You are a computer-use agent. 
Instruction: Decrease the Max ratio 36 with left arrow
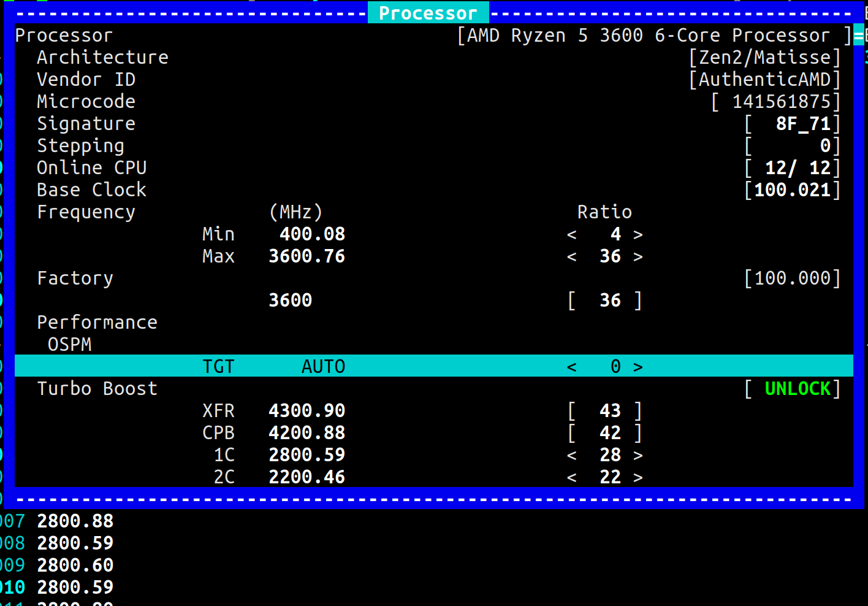[572, 256]
